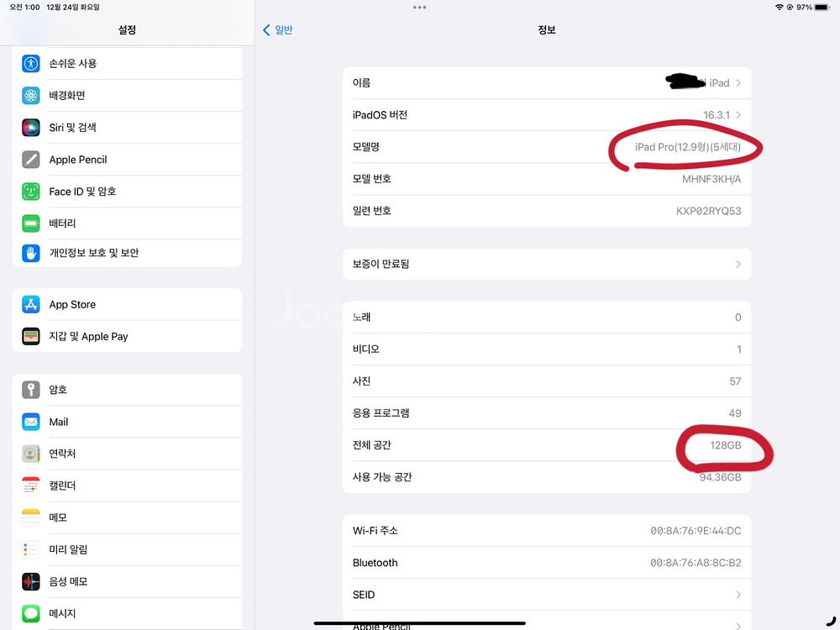This screenshot has height=630, width=840.
Task: Tap the Wi-Fi status icon
Action: click(779, 8)
